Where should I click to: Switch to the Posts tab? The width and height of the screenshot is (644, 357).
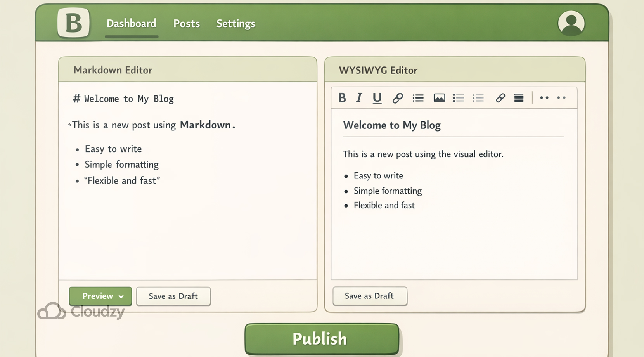pyautogui.click(x=187, y=24)
